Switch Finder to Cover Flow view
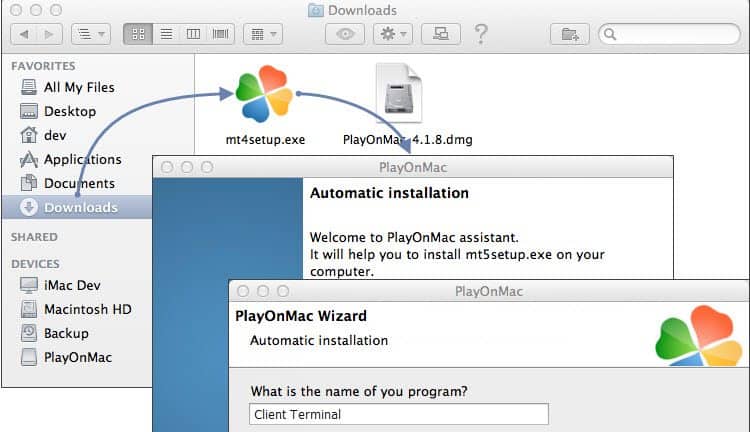The width and height of the screenshot is (750, 432). 221,34
